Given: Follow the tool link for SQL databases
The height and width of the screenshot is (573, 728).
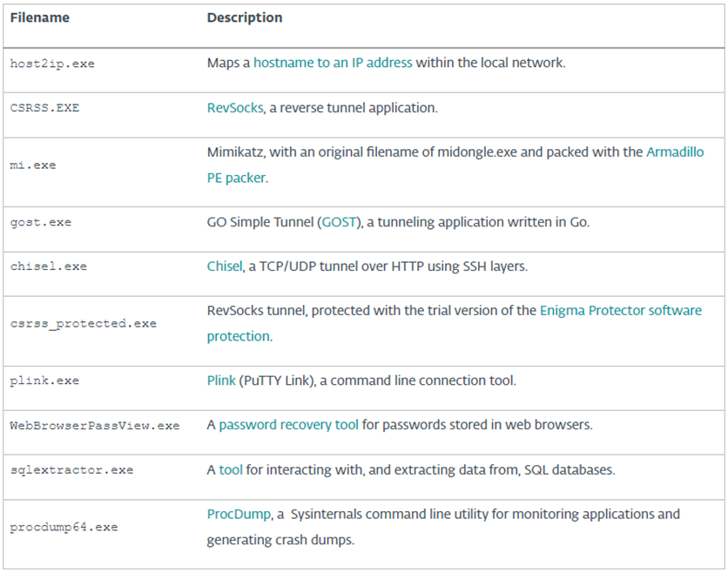Looking at the screenshot, I should [x=231, y=470].
